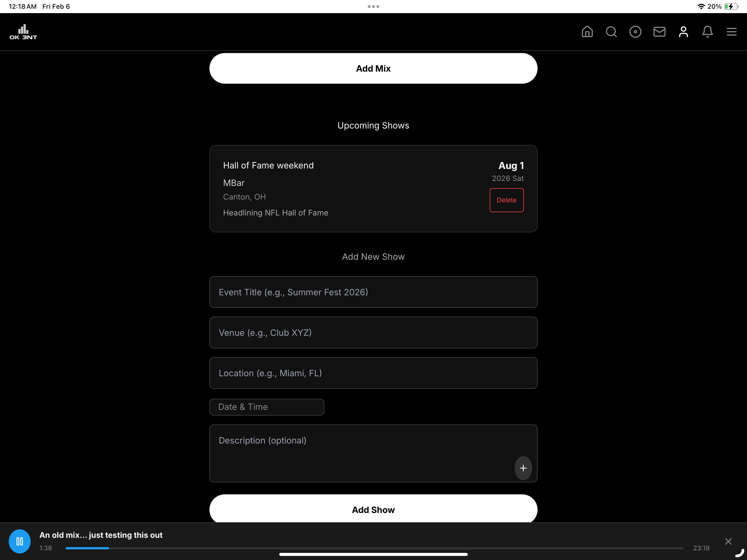Tap the 'Fri Feb 6' status bar date
The image size is (747, 560).
pos(56,6)
